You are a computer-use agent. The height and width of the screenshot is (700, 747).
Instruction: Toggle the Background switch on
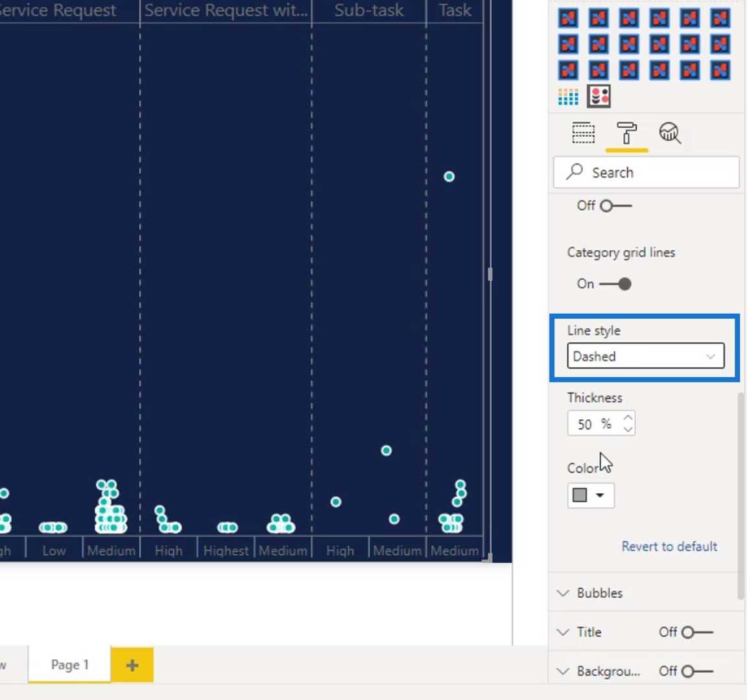(x=697, y=671)
